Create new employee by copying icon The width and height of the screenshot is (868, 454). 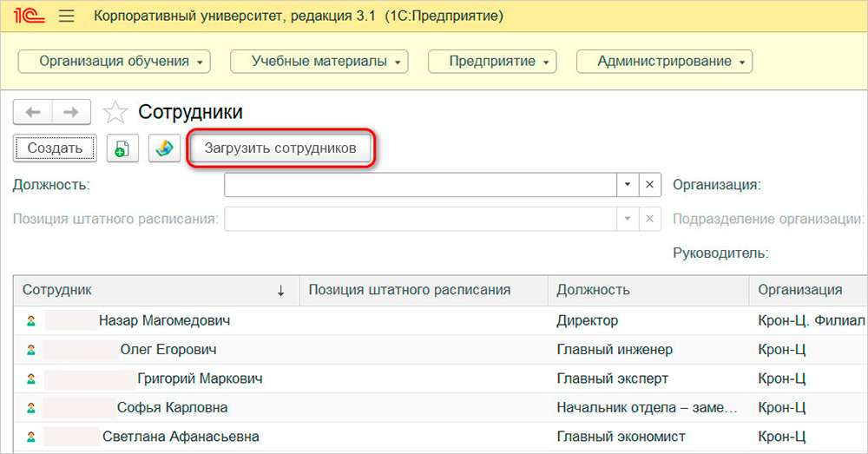click(x=122, y=148)
